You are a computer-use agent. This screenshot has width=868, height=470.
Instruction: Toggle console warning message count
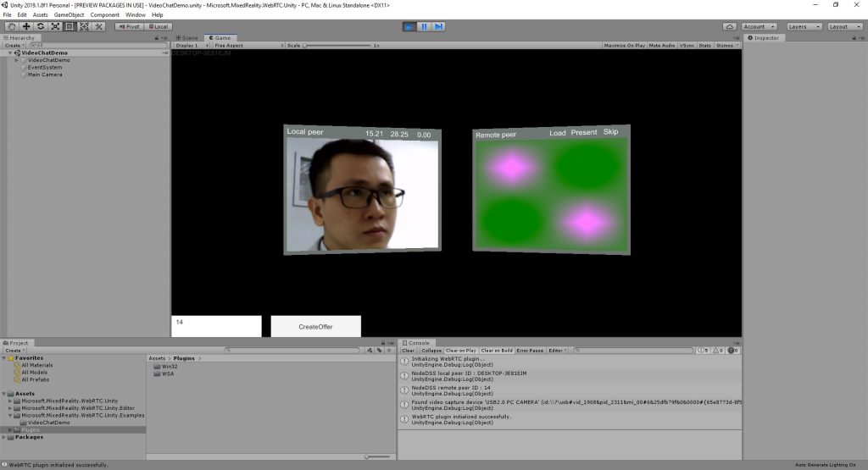point(717,351)
